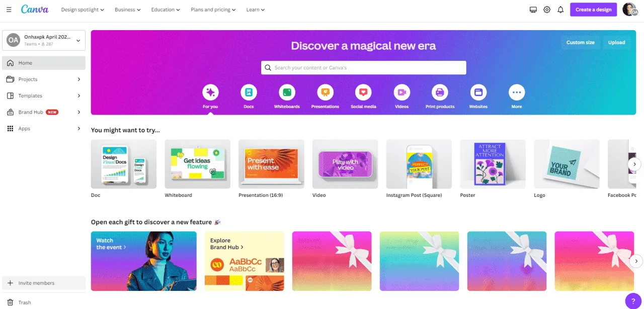
Task: Click the Explore Brand Hub card
Action: (245, 261)
